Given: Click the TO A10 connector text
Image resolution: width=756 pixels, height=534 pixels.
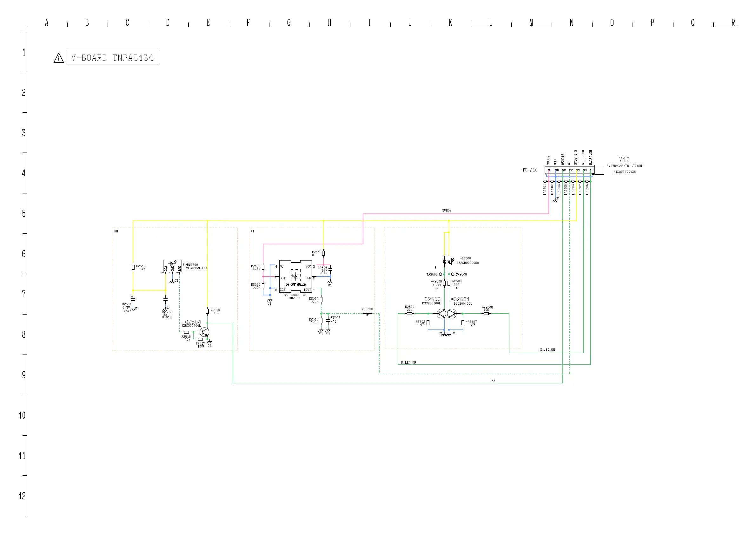Looking at the screenshot, I should click(x=529, y=170).
